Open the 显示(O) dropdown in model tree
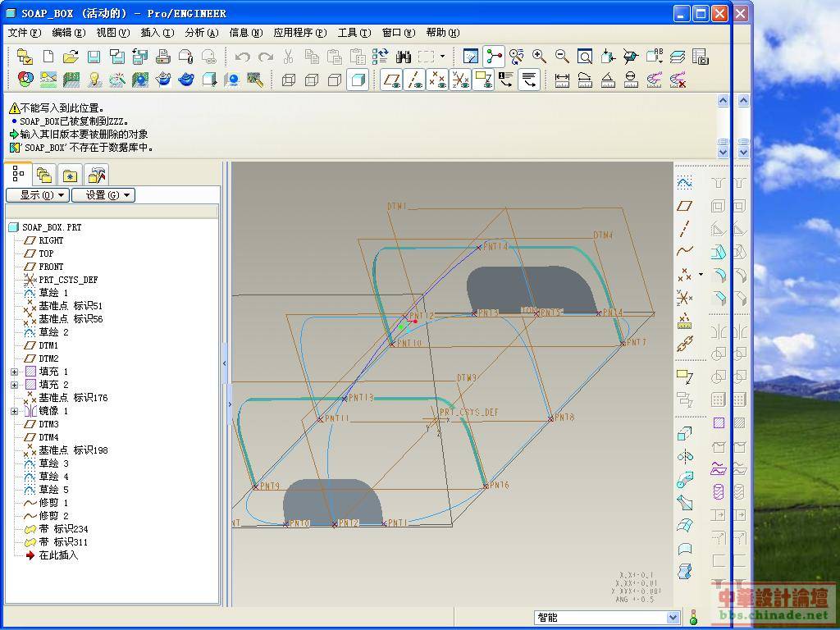The width and height of the screenshot is (840, 630). tap(38, 195)
